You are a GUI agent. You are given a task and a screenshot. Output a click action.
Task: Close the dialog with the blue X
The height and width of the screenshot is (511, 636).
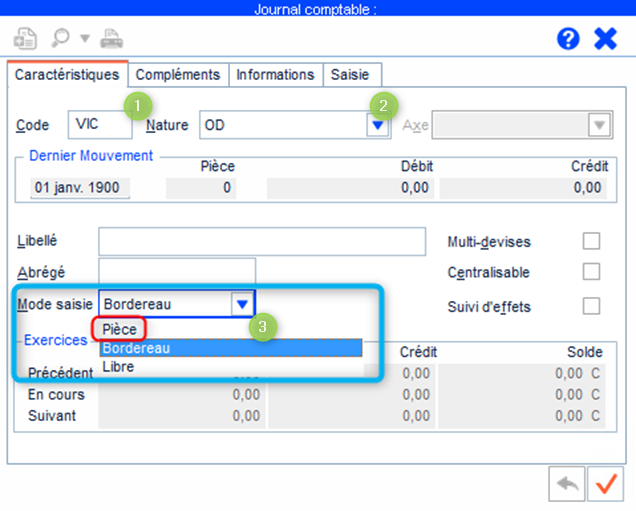coord(605,39)
